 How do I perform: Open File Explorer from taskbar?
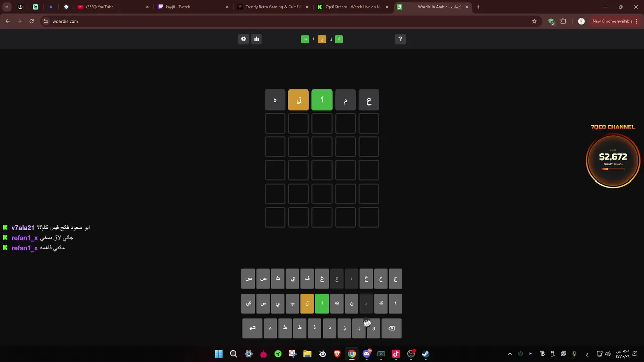click(x=307, y=354)
